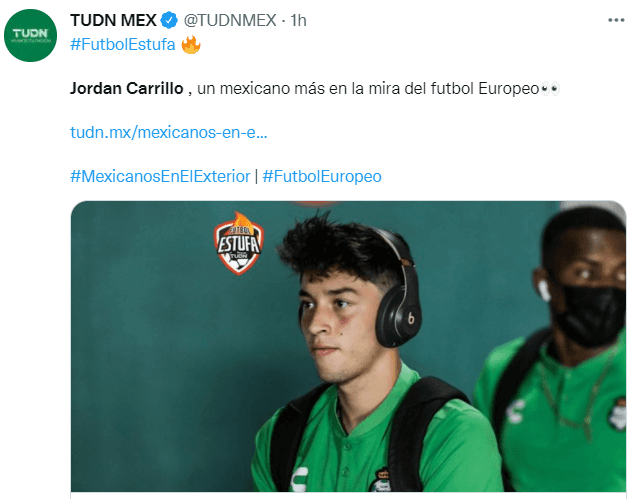Open the #FutbolEstufa hashtag
The image size is (636, 499).
click(122, 45)
